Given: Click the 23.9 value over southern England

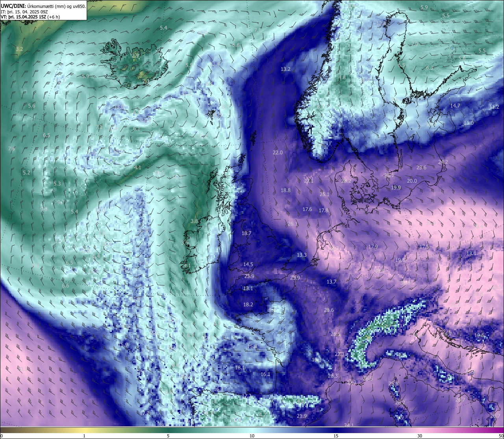Looking at the screenshot, I should point(249,276).
